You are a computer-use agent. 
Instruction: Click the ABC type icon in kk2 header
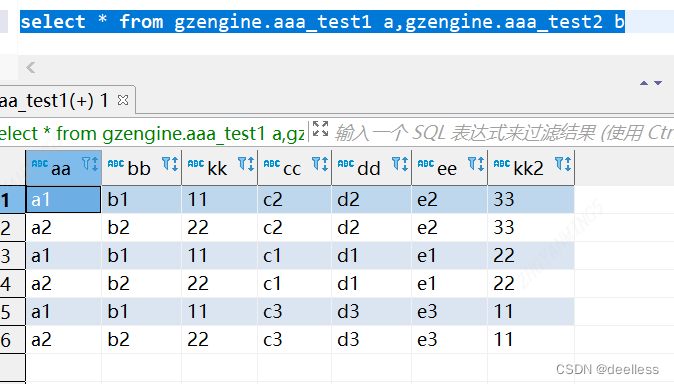pyautogui.click(x=502, y=163)
